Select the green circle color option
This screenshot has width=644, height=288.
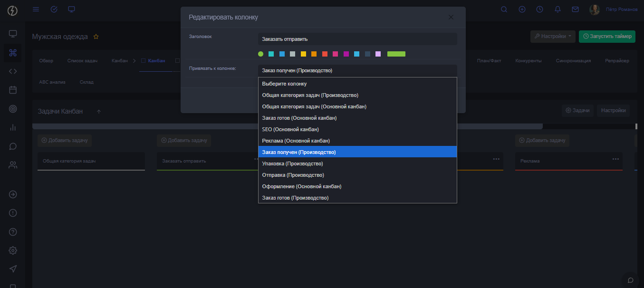[x=260, y=54]
